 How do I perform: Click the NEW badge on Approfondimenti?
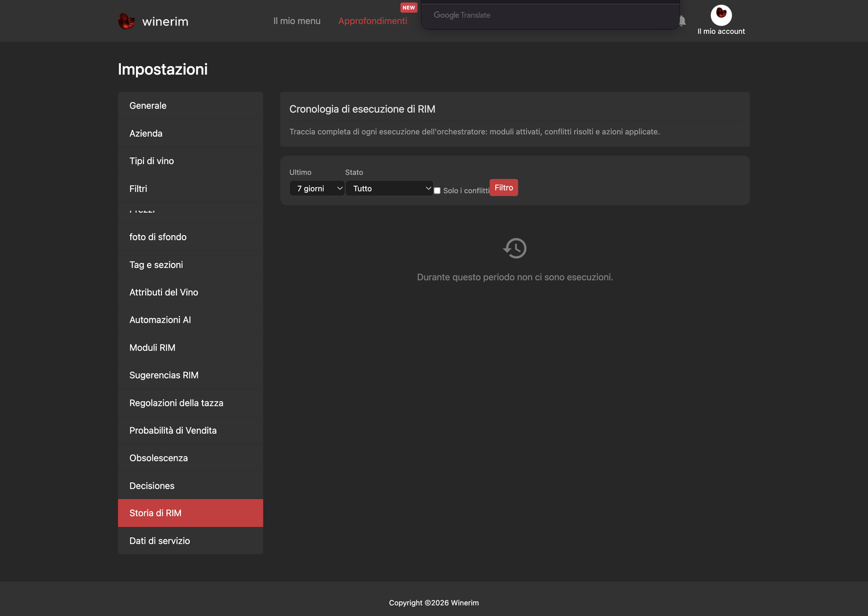[409, 8]
